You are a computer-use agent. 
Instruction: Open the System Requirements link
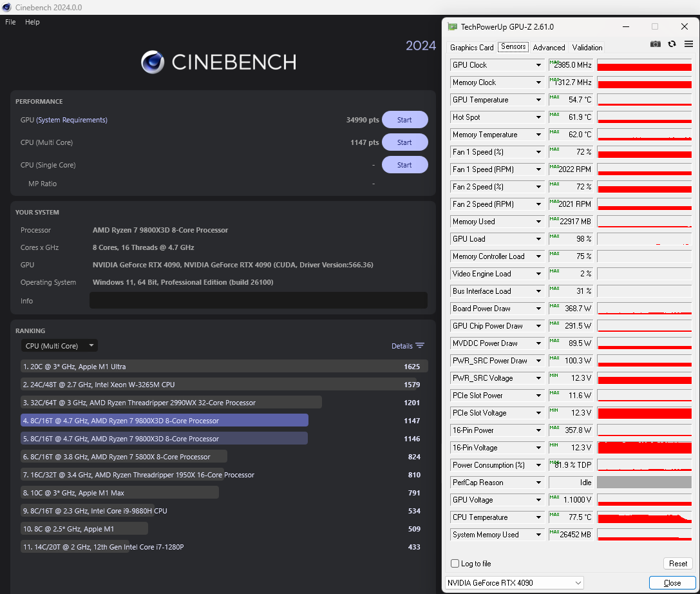(x=72, y=120)
